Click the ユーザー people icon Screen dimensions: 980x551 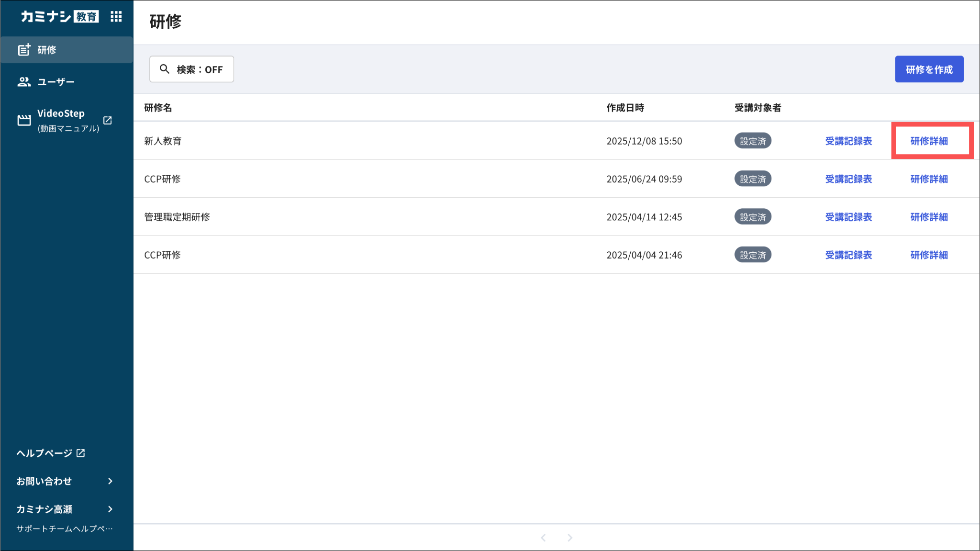click(24, 82)
